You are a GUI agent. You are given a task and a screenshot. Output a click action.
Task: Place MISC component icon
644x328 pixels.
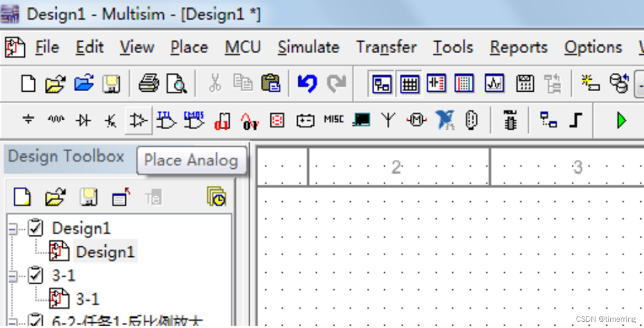pyautogui.click(x=334, y=120)
